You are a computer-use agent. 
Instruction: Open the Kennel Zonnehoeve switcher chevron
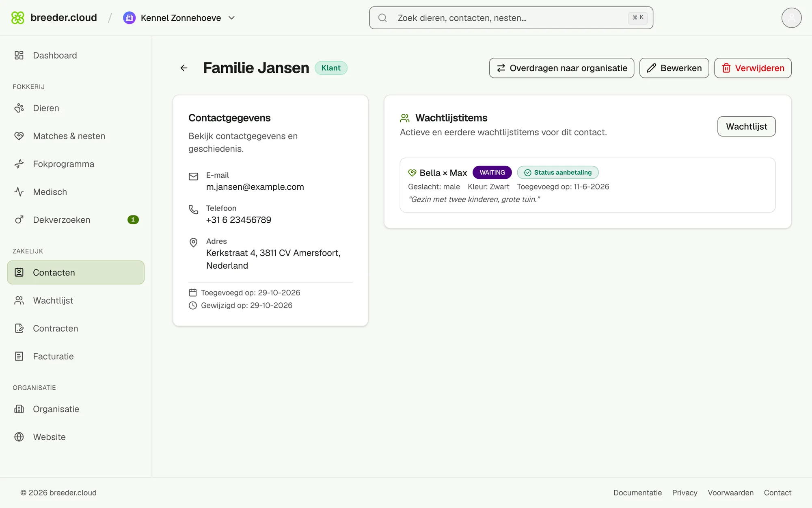click(x=232, y=18)
